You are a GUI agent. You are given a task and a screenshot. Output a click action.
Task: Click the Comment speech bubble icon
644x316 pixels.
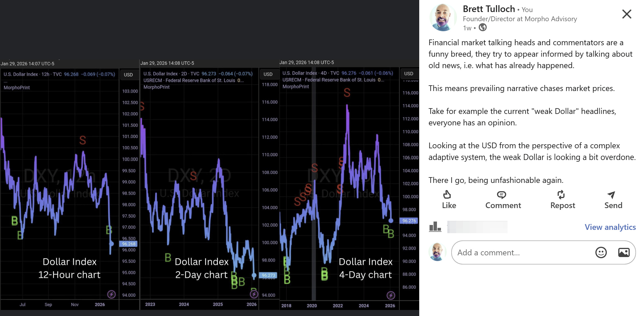501,195
